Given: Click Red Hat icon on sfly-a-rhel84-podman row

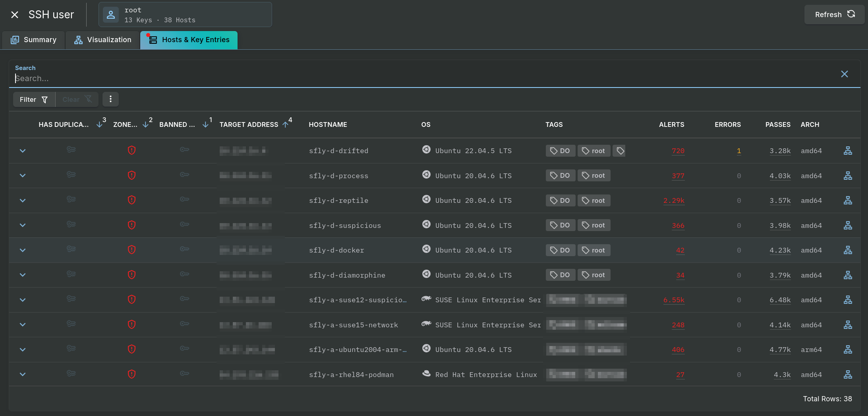Looking at the screenshot, I should (426, 373).
